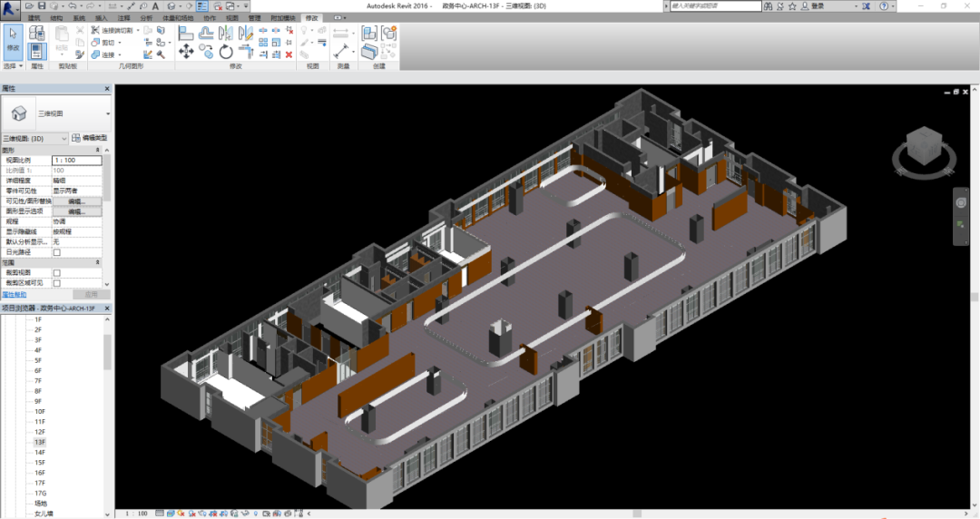The height and width of the screenshot is (519, 980).
Task: Click the 编辑类型 button
Action: 90,138
